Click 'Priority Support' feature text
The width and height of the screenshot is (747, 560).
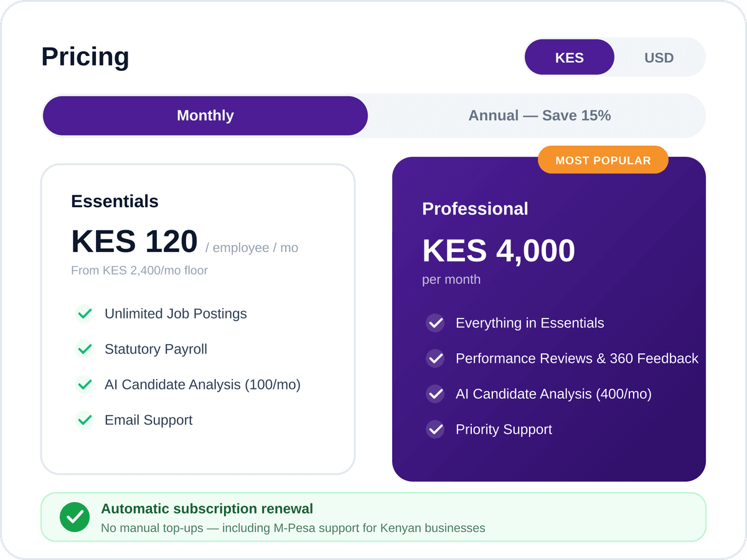pos(504,429)
